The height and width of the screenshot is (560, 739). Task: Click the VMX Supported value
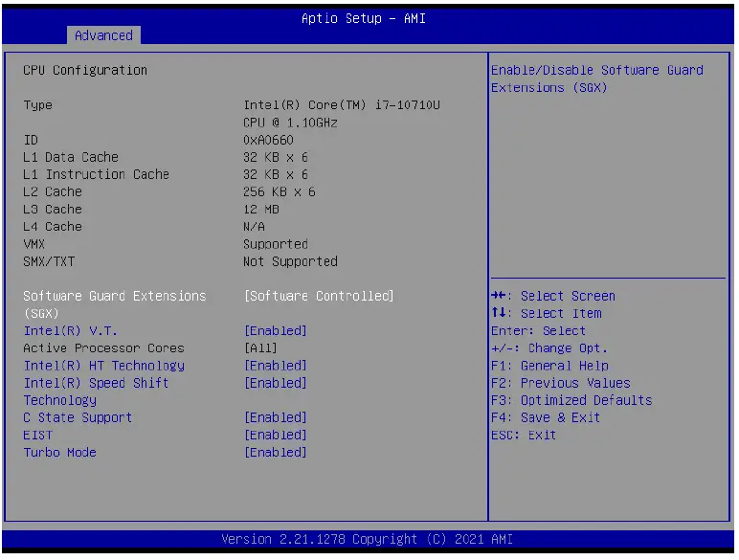click(x=276, y=244)
